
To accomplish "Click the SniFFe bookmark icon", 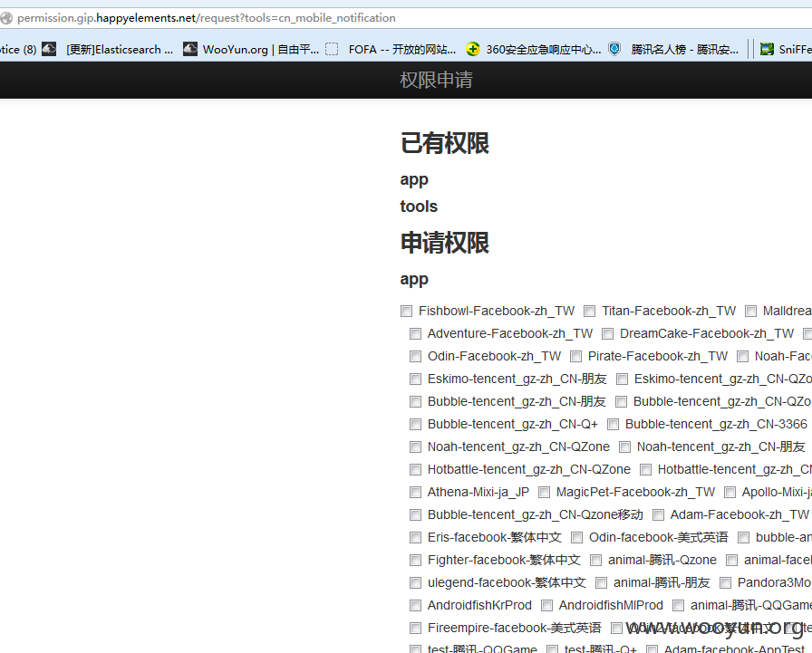I will (x=767, y=49).
